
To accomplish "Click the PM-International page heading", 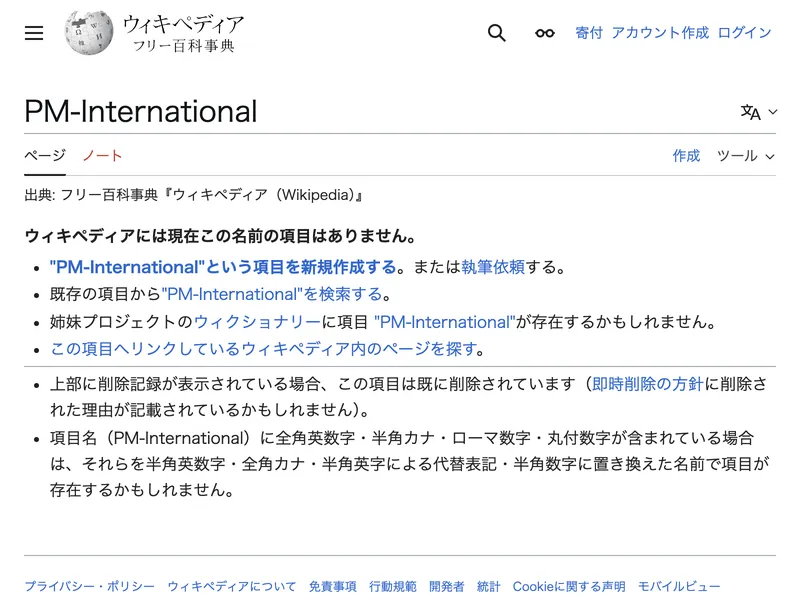I will [141, 111].
